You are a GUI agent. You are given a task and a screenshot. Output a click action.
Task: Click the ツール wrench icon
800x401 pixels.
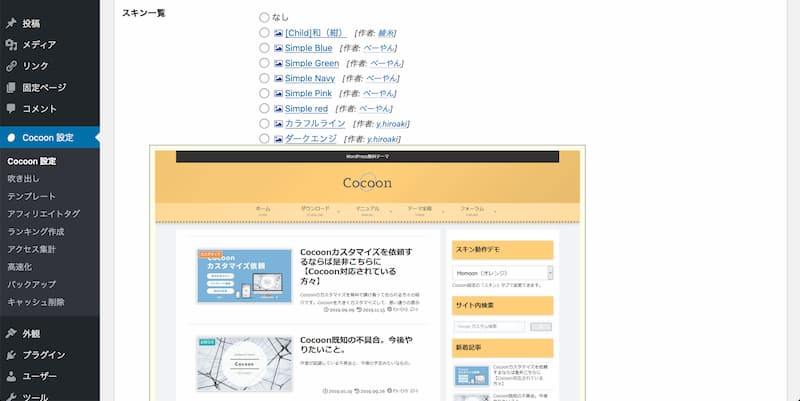[11, 396]
